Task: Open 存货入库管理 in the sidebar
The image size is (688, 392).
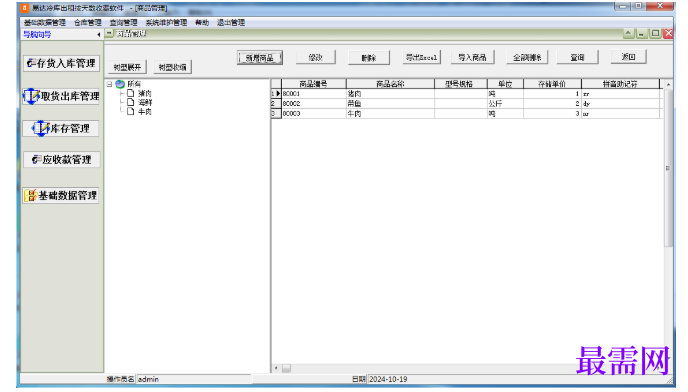Action: pos(62,63)
